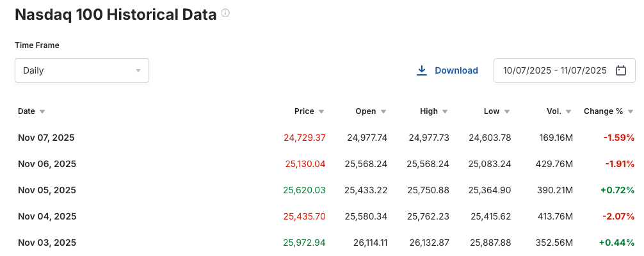Click the download arrow icon
This screenshot has width=644, height=256.
(422, 70)
